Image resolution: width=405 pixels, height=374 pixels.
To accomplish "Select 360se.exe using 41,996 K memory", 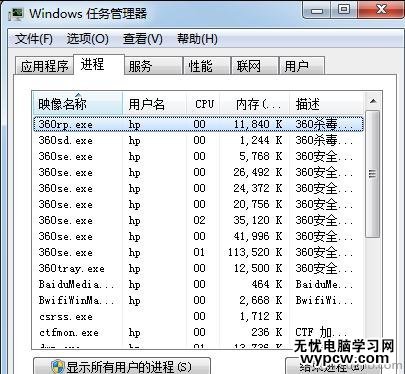I will pyautogui.click(x=199, y=236).
